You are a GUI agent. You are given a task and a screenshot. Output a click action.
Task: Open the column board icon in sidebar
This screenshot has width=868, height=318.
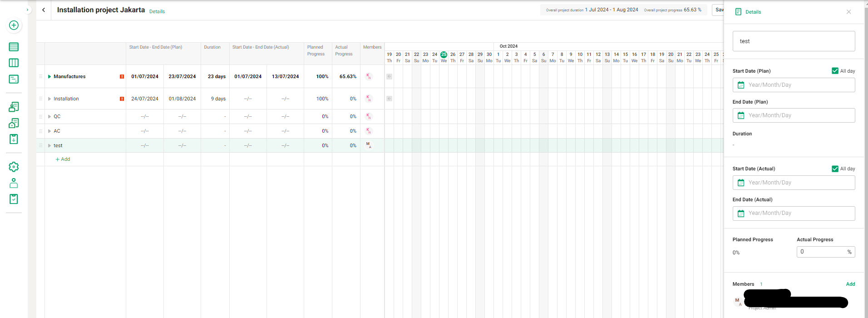point(14,63)
